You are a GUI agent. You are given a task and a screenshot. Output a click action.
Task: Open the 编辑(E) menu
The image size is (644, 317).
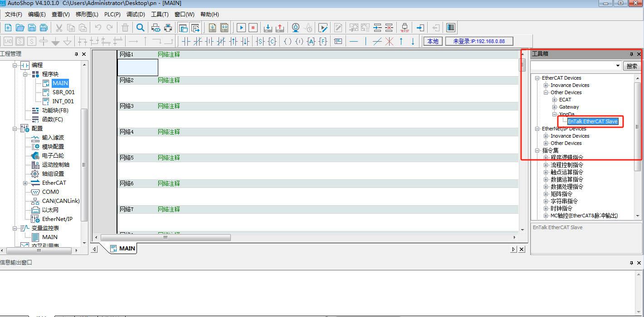point(37,14)
